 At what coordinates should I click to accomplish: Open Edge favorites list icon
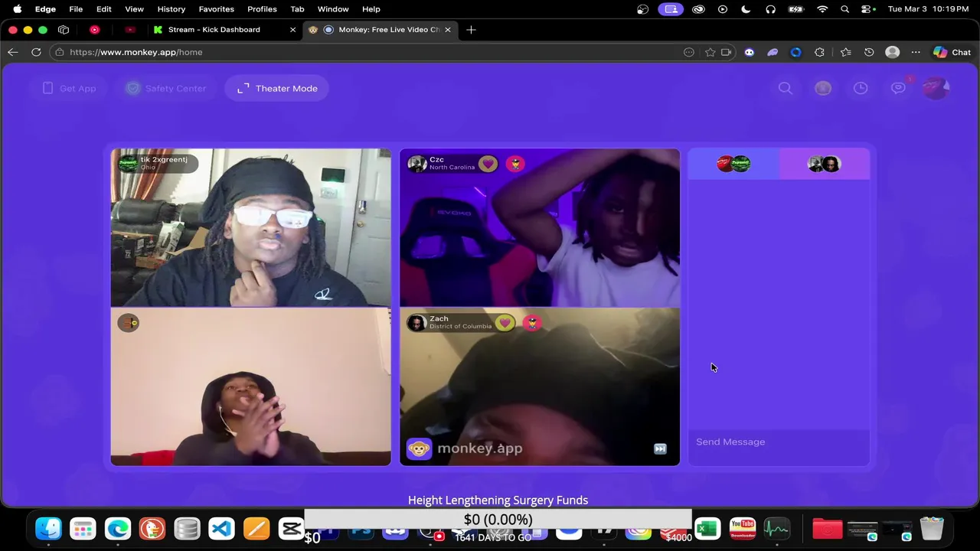(x=845, y=52)
